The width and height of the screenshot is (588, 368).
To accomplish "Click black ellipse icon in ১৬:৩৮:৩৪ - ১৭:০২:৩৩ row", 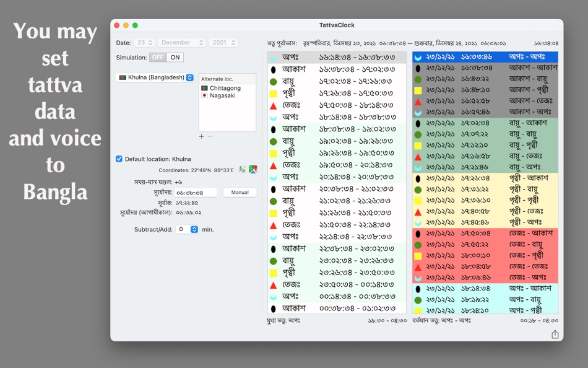I will pyautogui.click(x=274, y=69).
